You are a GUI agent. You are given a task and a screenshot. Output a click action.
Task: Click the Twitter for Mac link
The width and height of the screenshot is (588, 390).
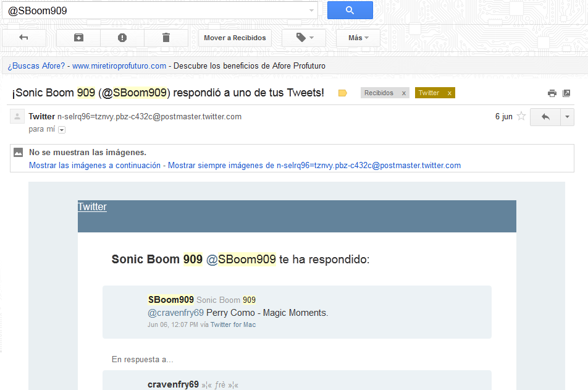pyautogui.click(x=233, y=324)
